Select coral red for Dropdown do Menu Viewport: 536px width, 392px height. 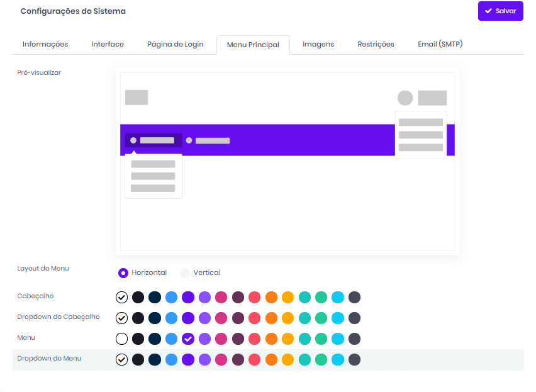255,359
